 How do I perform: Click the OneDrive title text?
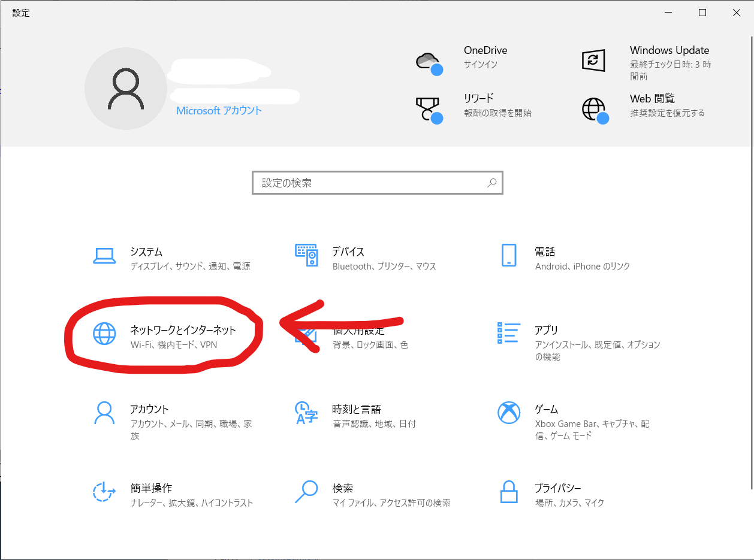coord(485,50)
